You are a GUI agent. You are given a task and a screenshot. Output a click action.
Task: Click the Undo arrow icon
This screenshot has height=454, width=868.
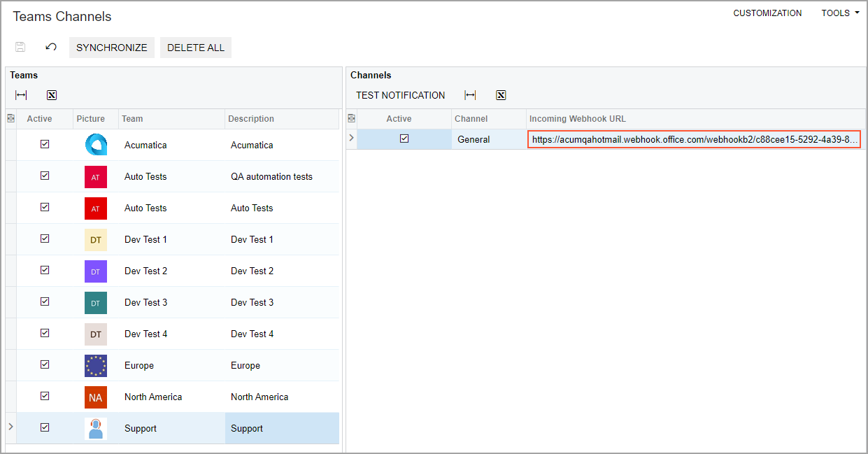tap(51, 47)
